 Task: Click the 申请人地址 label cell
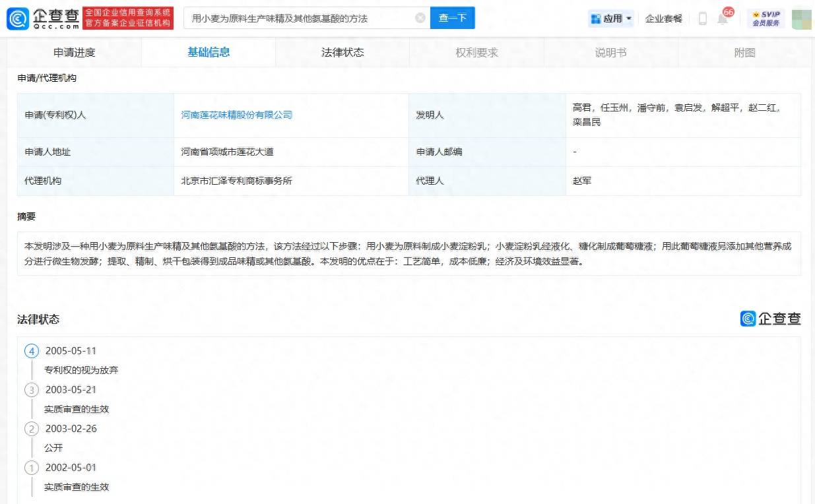96,152
